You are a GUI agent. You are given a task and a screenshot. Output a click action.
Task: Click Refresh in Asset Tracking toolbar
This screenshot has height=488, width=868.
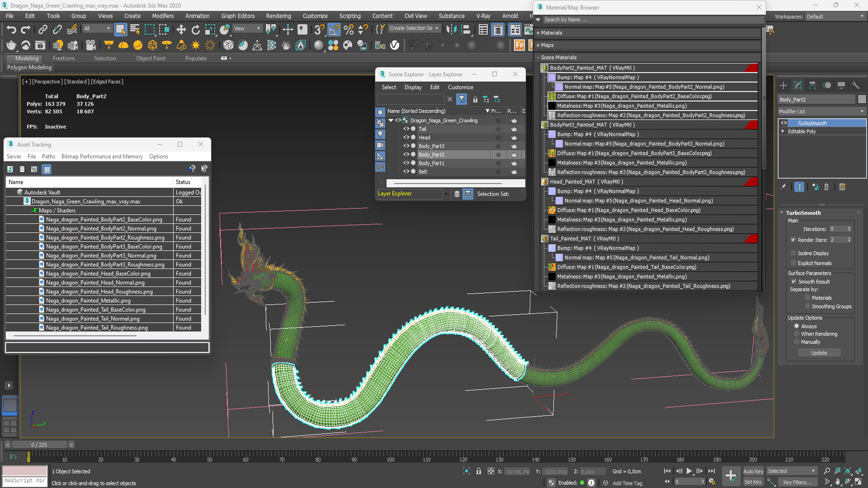10,169
